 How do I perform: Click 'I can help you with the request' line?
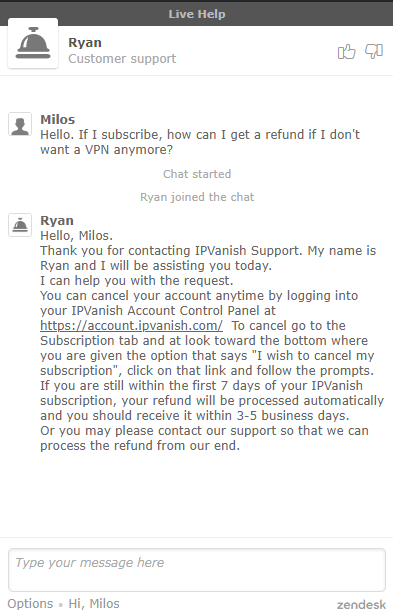(x=137, y=280)
